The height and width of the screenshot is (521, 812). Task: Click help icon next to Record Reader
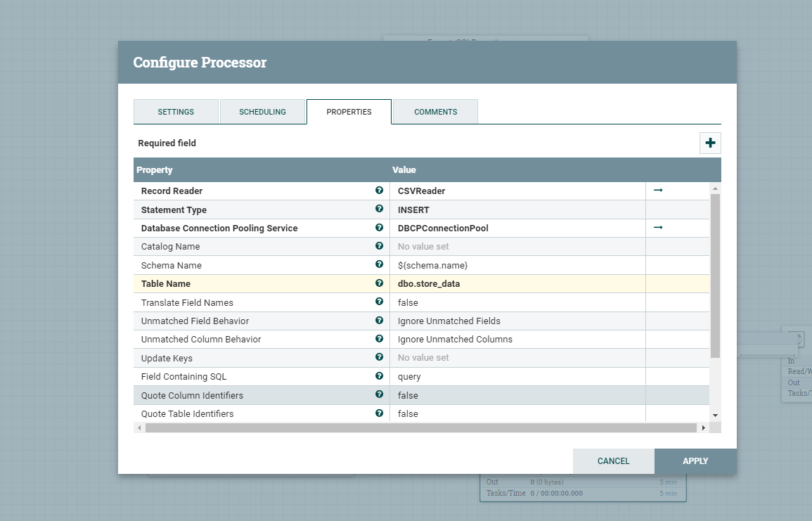(x=380, y=191)
